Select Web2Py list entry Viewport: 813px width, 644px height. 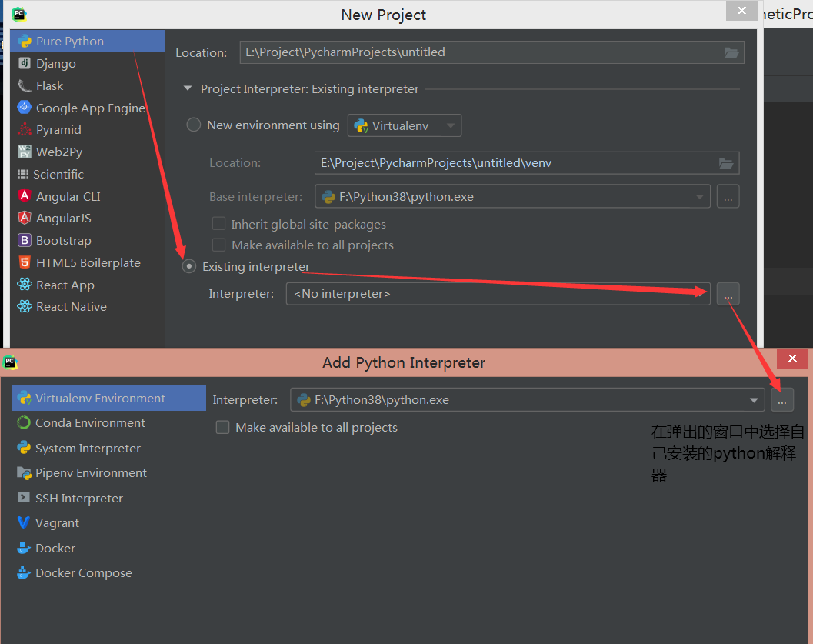pos(88,152)
